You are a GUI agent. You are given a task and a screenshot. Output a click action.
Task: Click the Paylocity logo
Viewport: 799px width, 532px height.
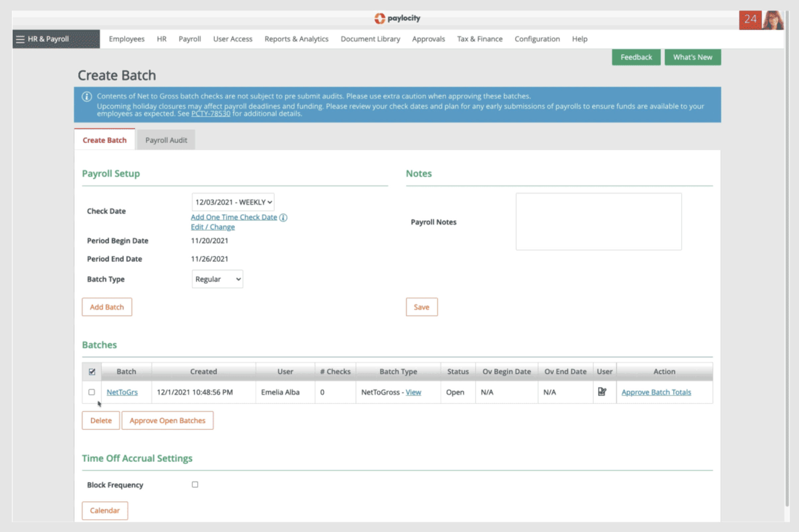pyautogui.click(x=397, y=18)
